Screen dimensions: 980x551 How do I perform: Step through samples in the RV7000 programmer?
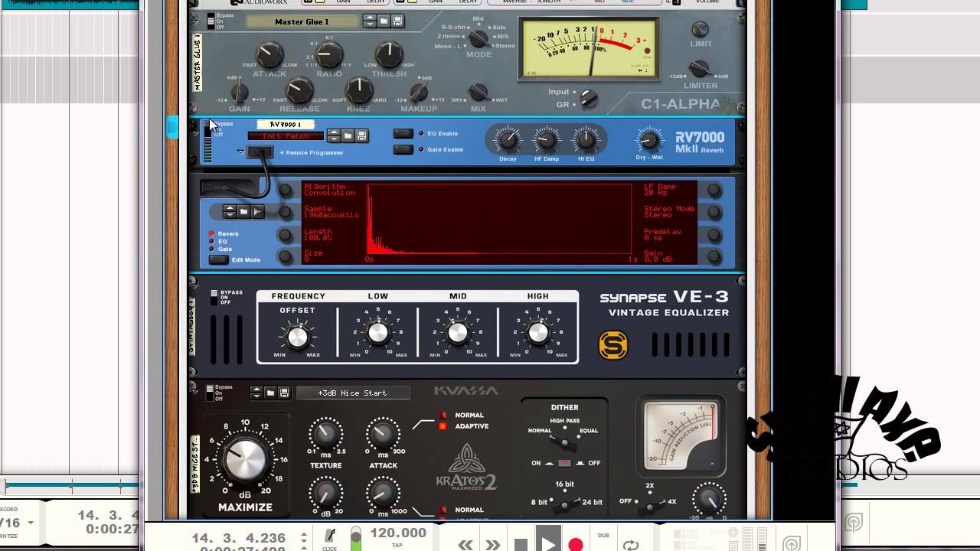[230, 211]
